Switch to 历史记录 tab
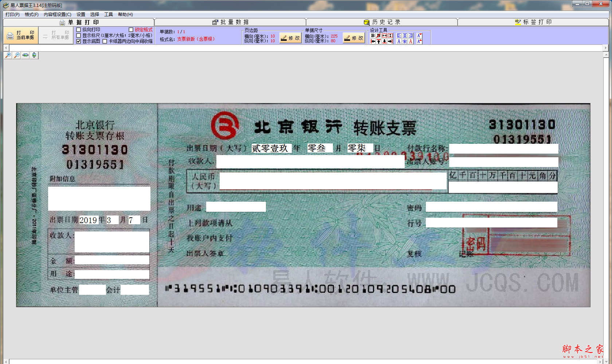 coord(382,22)
